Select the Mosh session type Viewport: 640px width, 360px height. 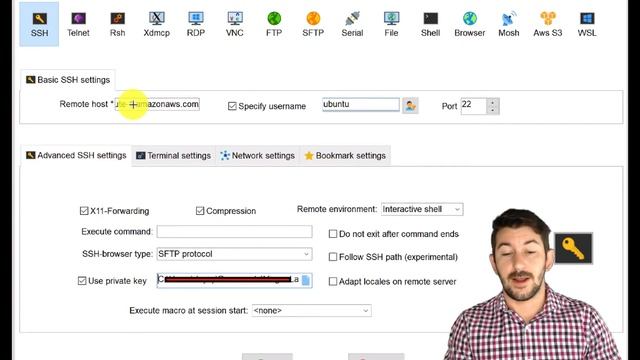(509, 24)
